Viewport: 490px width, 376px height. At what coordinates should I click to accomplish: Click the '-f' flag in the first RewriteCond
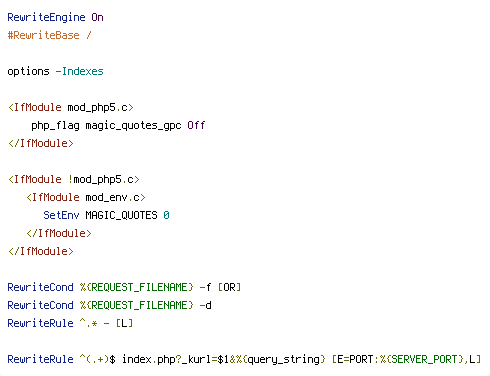point(205,287)
